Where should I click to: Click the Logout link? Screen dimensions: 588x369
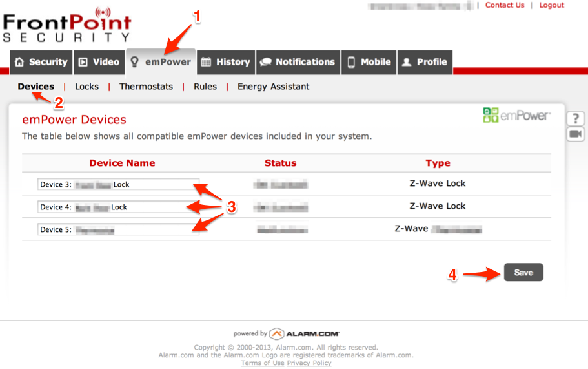[x=551, y=5]
